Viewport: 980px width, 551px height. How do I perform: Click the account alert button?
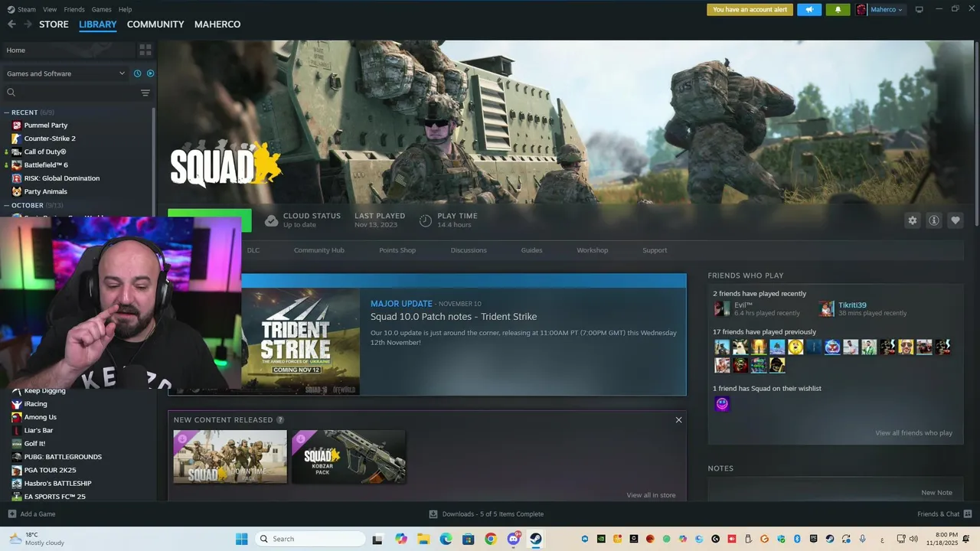(750, 10)
